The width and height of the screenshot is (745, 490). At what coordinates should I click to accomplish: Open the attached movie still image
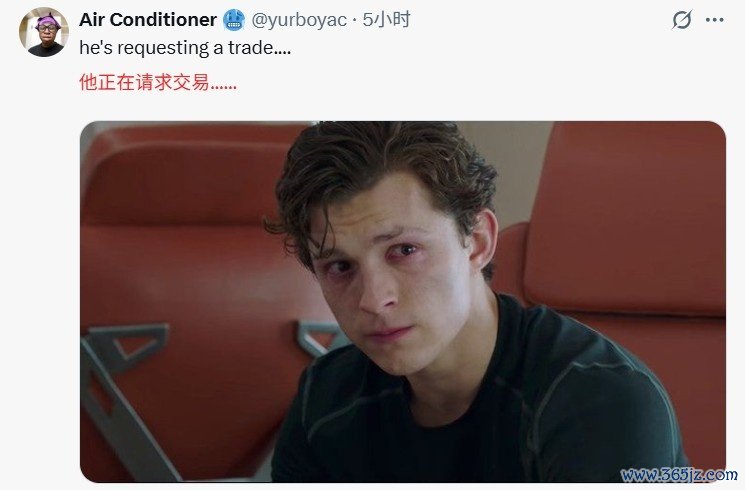pyautogui.click(x=402, y=302)
